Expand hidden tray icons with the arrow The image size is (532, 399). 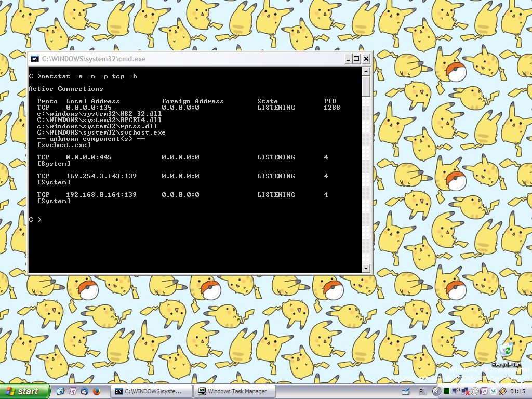(437, 391)
